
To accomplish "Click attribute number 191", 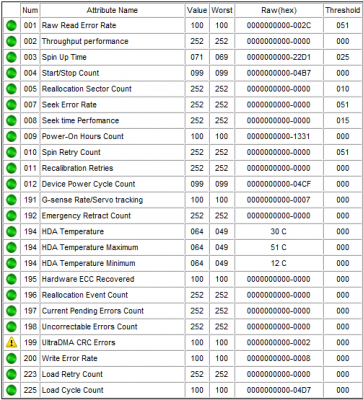I will pos(30,200).
